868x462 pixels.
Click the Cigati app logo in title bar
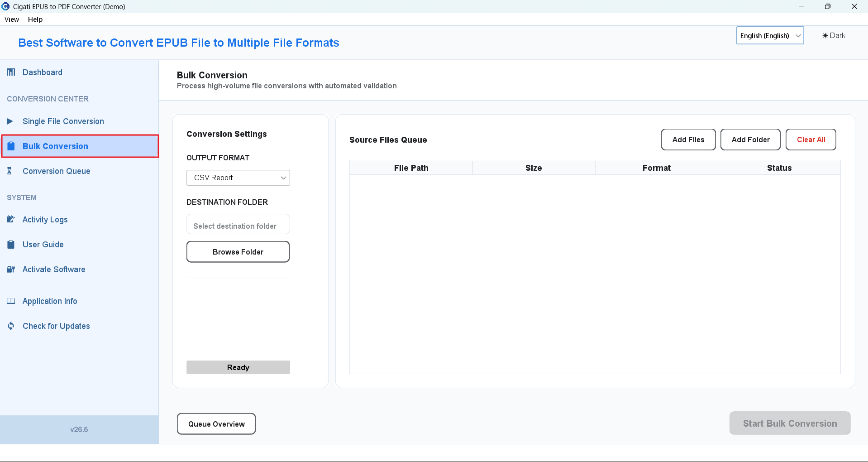click(x=5, y=6)
